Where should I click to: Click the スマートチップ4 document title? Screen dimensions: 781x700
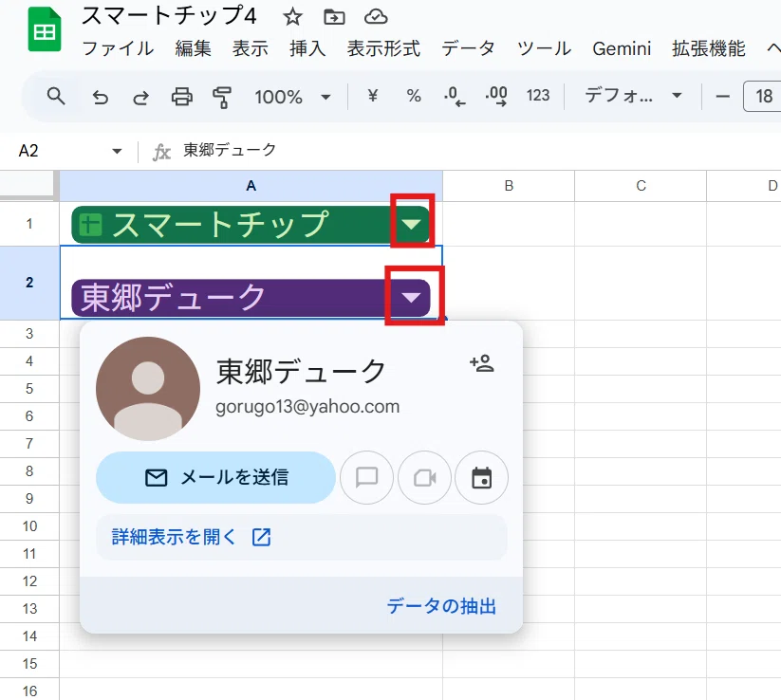(169, 16)
